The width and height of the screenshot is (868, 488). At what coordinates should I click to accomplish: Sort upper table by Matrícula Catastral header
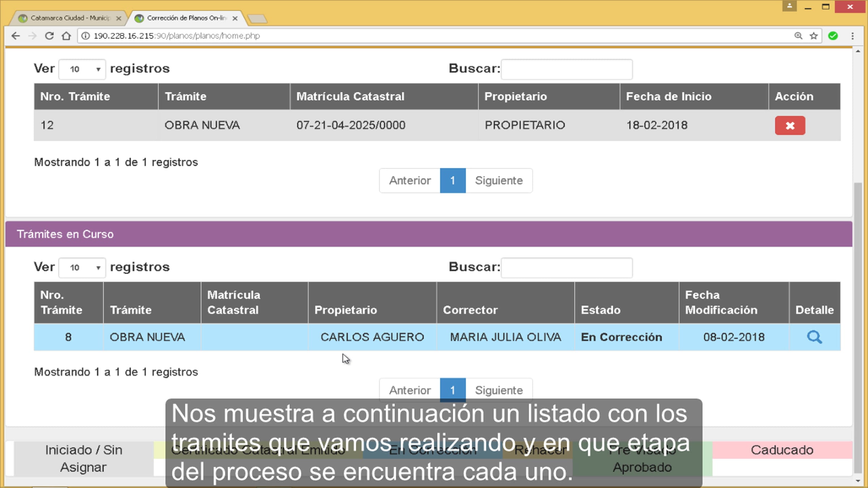pos(384,97)
